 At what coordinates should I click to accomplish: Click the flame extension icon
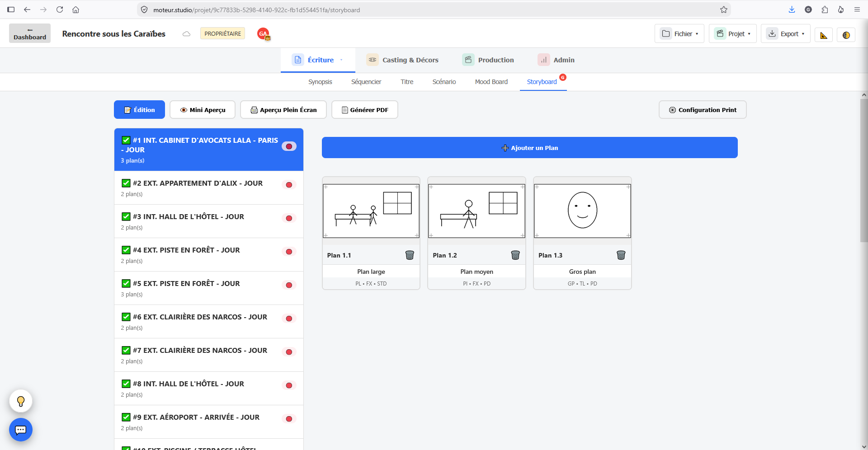pyautogui.click(x=841, y=9)
